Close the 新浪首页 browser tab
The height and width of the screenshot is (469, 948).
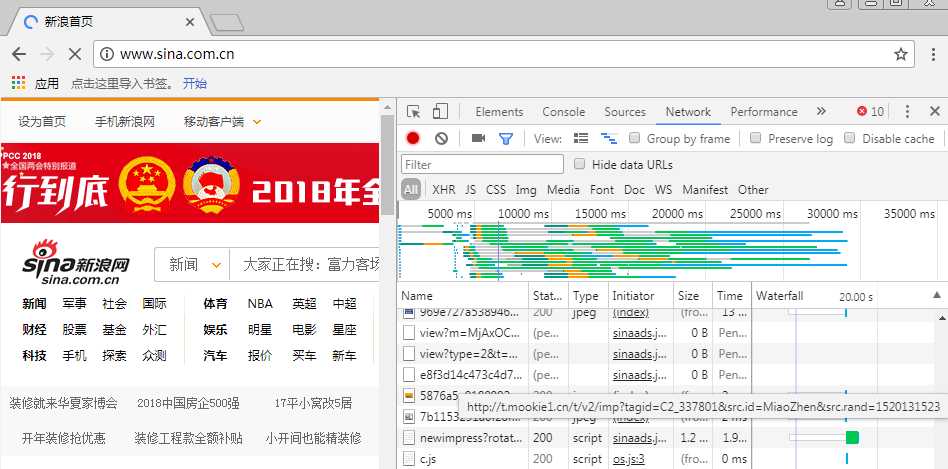[x=190, y=22]
